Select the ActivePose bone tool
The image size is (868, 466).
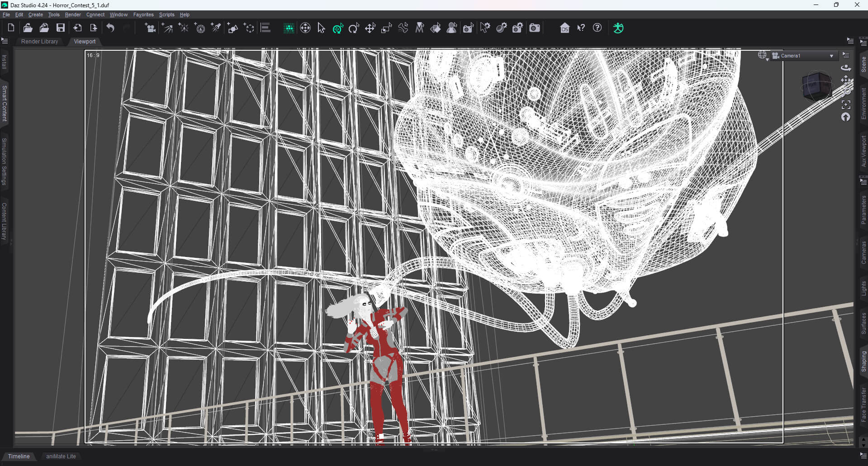[403, 28]
